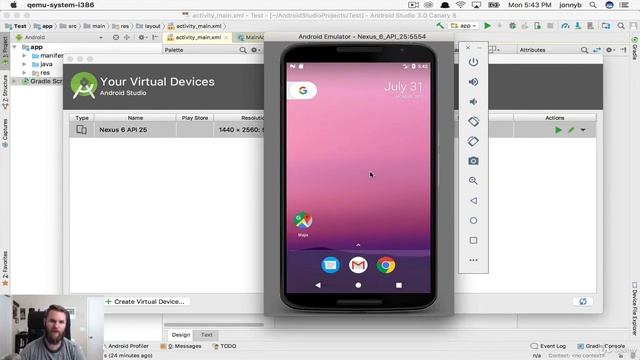The height and width of the screenshot is (360, 640).
Task: Expand Gradle Scripts node
Action: (x=14, y=81)
